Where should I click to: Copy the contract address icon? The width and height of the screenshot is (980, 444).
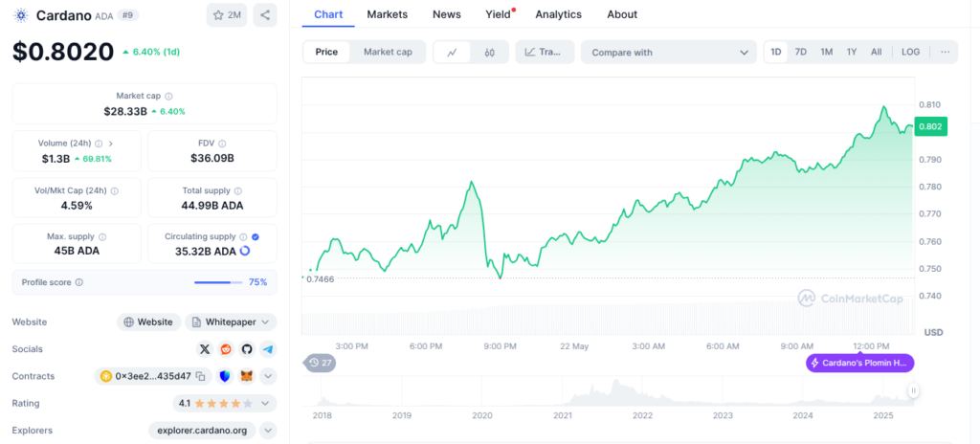click(201, 376)
